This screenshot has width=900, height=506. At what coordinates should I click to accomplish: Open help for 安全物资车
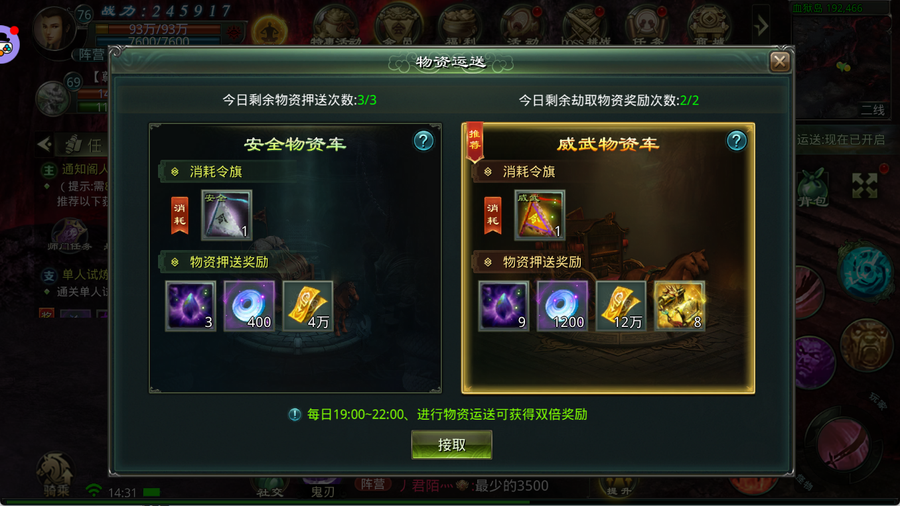pos(423,141)
